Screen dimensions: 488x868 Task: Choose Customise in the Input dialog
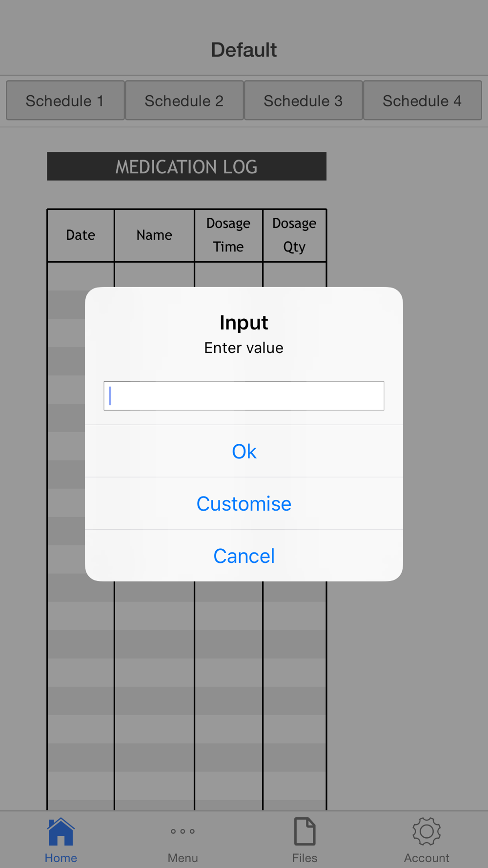coord(244,503)
